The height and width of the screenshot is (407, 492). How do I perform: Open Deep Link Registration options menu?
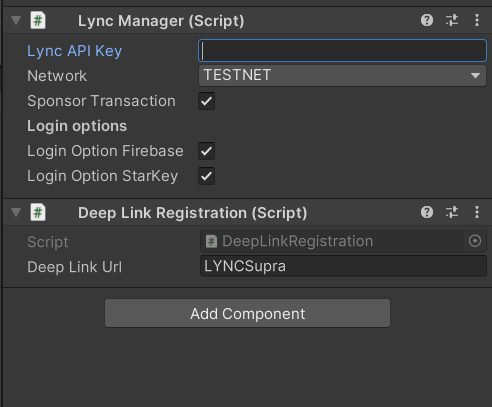click(x=477, y=212)
